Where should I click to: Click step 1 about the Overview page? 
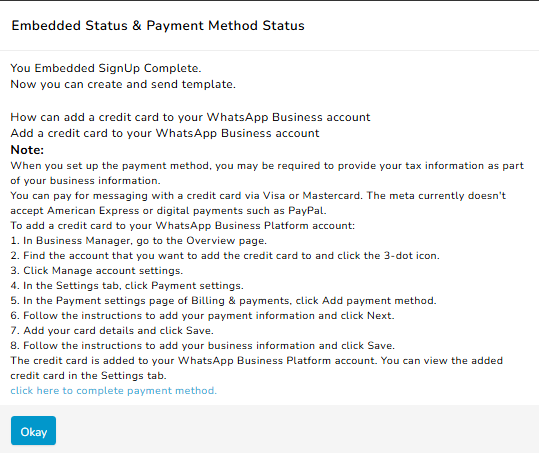tap(139, 241)
